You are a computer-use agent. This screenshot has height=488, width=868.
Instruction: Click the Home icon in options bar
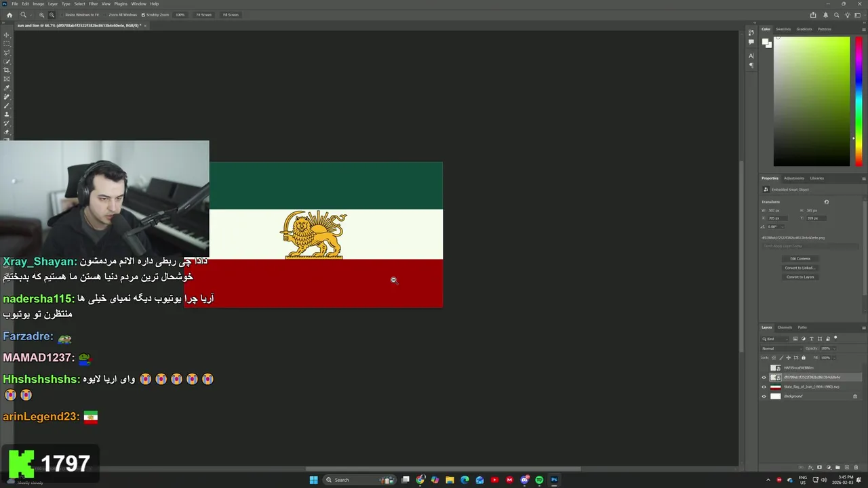9,14
